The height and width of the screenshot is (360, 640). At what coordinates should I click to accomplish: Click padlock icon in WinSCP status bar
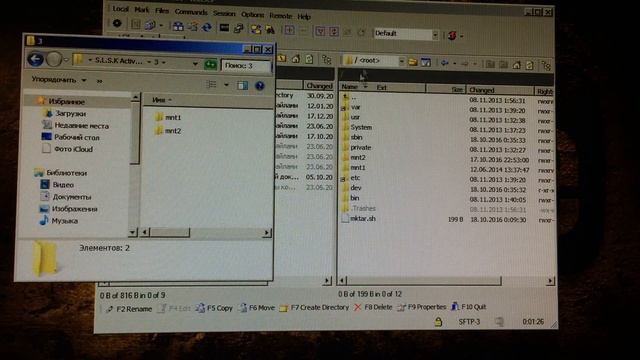pos(438,322)
